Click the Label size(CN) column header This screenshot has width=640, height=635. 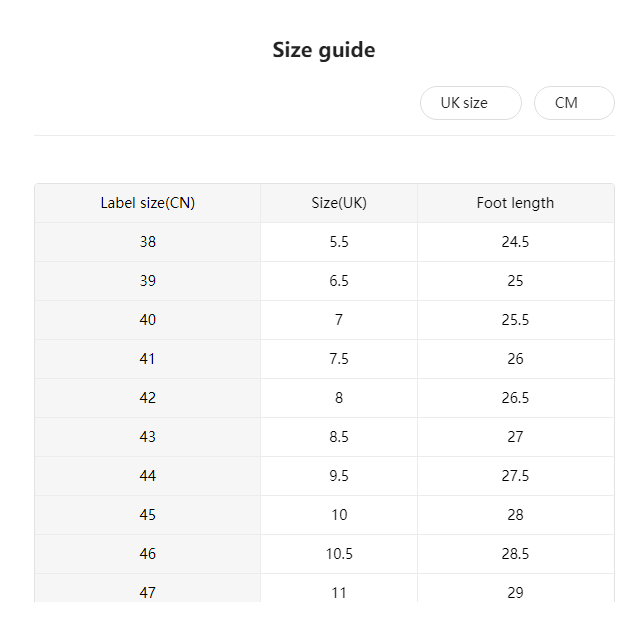[148, 203]
